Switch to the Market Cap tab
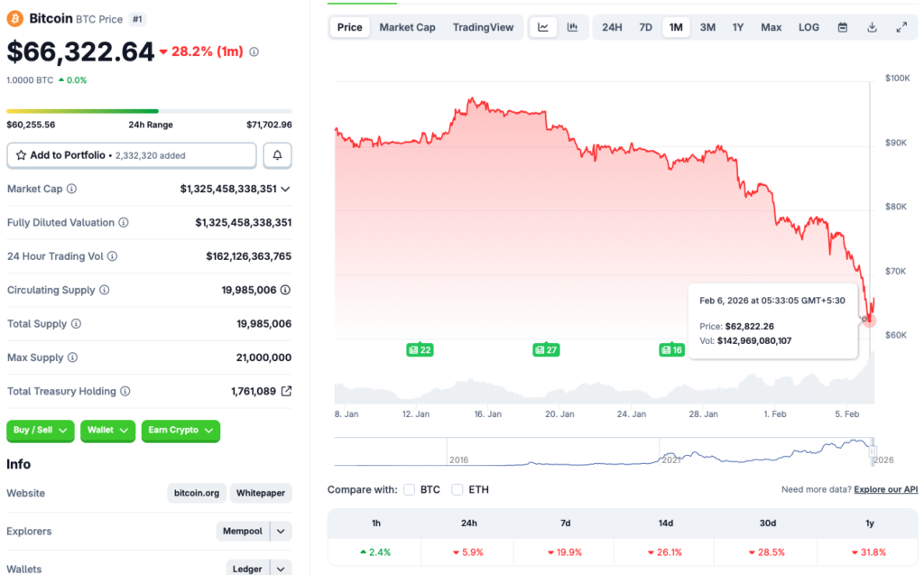 click(x=407, y=27)
